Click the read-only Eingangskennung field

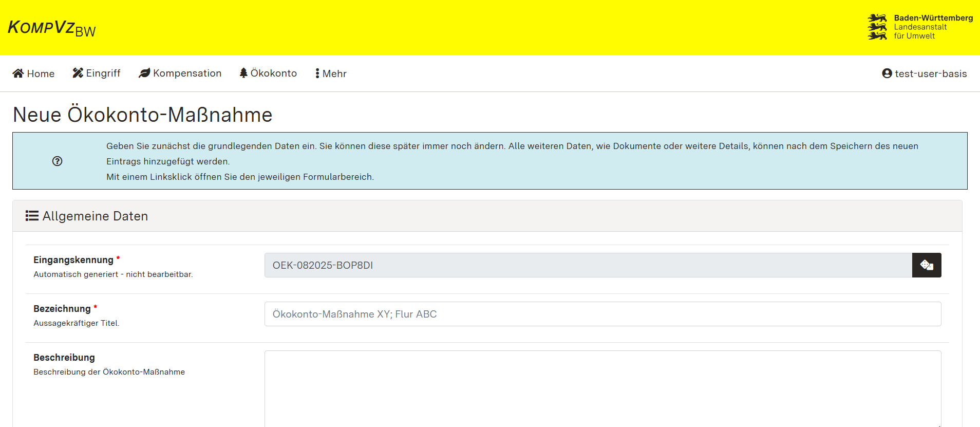pos(588,265)
